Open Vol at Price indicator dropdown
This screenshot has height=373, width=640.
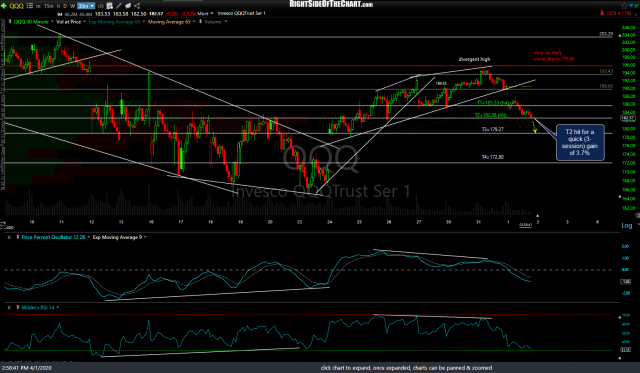pos(84,22)
